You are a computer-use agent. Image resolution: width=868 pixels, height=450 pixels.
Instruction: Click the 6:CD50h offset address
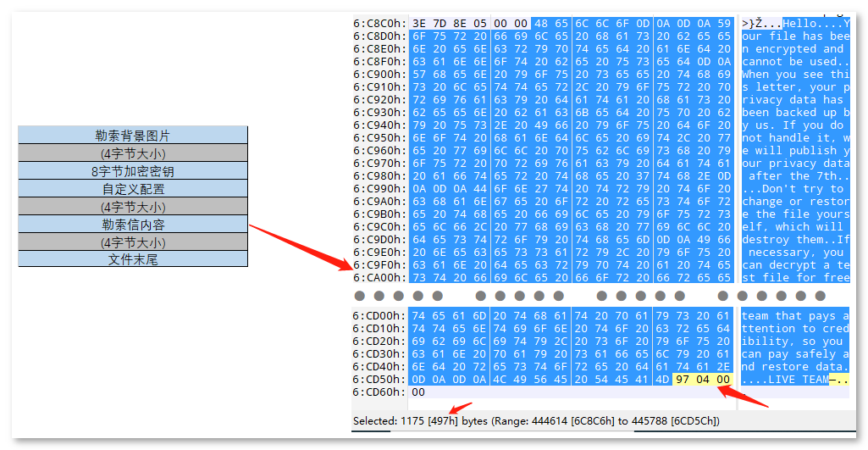[x=378, y=380]
